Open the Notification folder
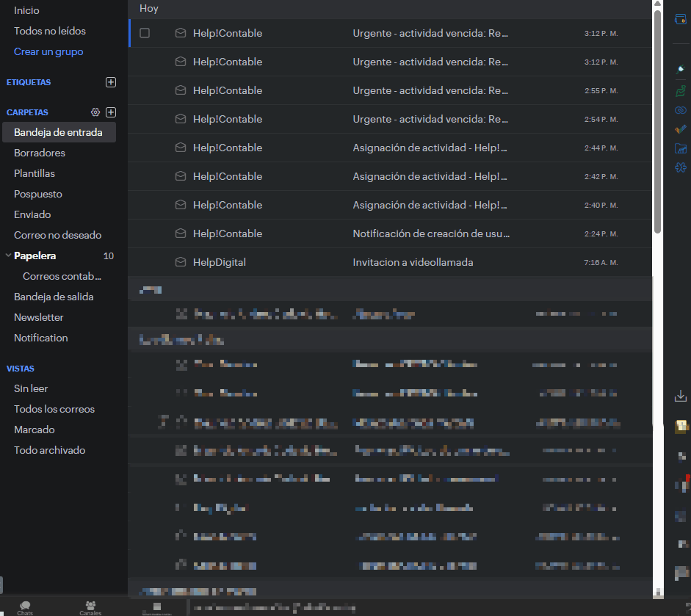Viewport: 691px width, 616px height. click(41, 338)
